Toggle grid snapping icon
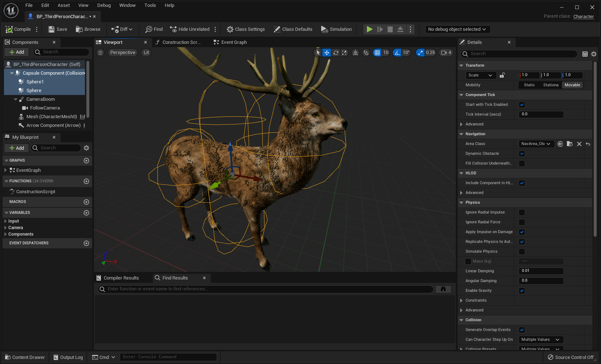 click(x=377, y=53)
